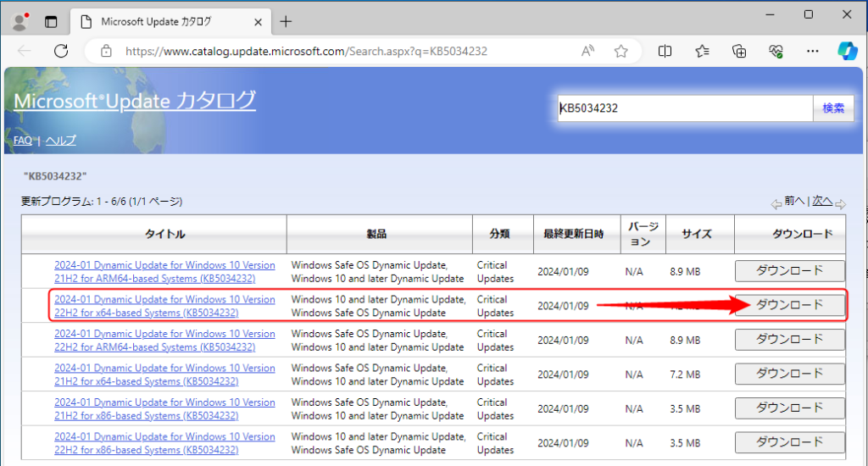The height and width of the screenshot is (466, 868).
Task: Download the 22H2 x64 update
Action: click(x=790, y=306)
